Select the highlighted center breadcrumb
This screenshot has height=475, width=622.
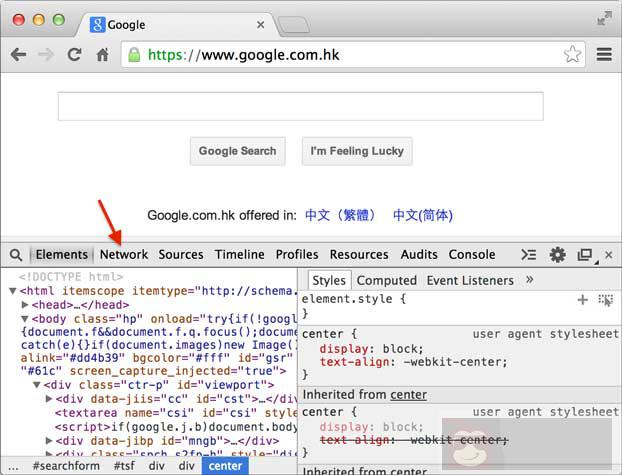[x=225, y=465]
